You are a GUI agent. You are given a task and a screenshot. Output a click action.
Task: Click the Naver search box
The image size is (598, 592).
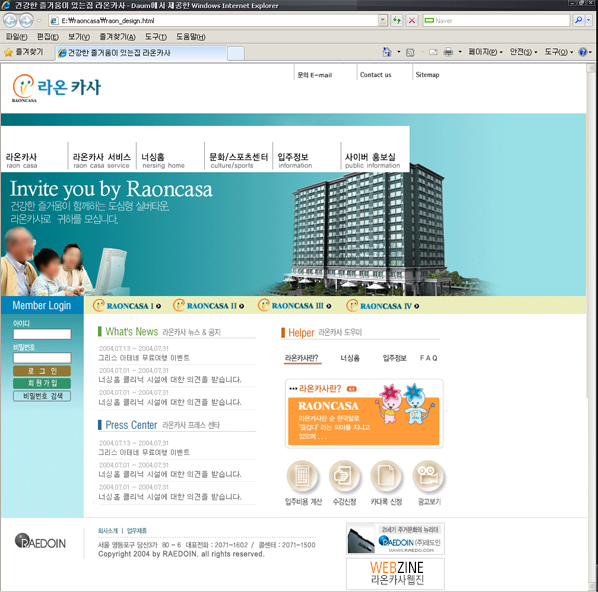(x=496, y=20)
